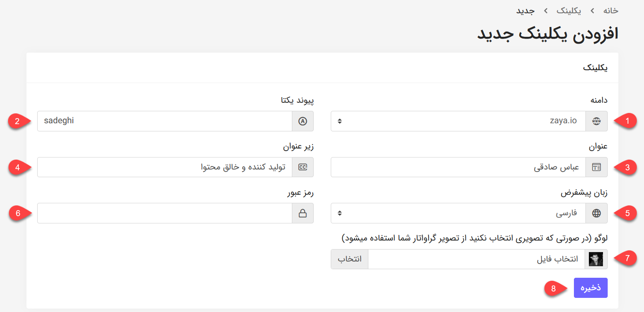Click the lock icon in رمز عبور
Image resolution: width=644 pixels, height=312 pixels.
tap(303, 213)
